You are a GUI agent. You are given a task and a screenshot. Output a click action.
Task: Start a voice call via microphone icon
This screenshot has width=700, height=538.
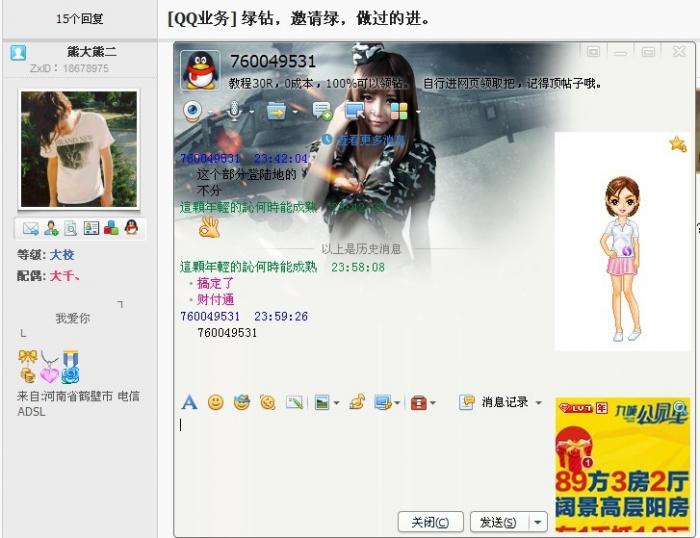tap(234, 111)
